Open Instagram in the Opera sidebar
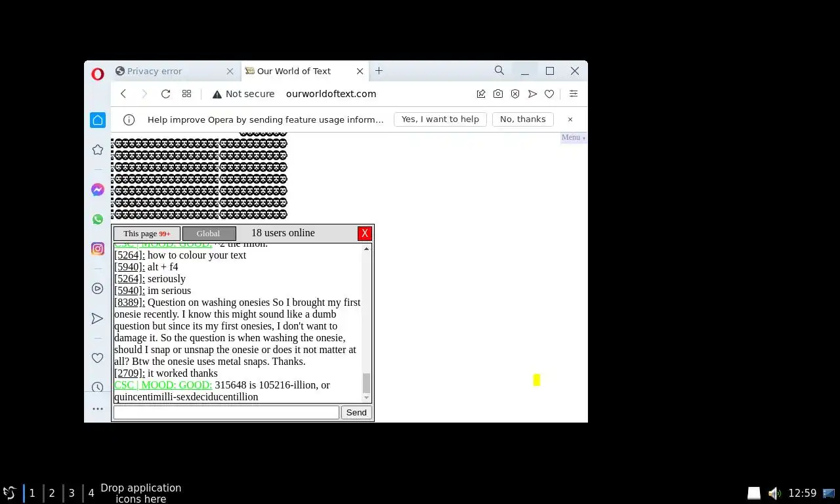The width and height of the screenshot is (840, 504). [x=98, y=249]
